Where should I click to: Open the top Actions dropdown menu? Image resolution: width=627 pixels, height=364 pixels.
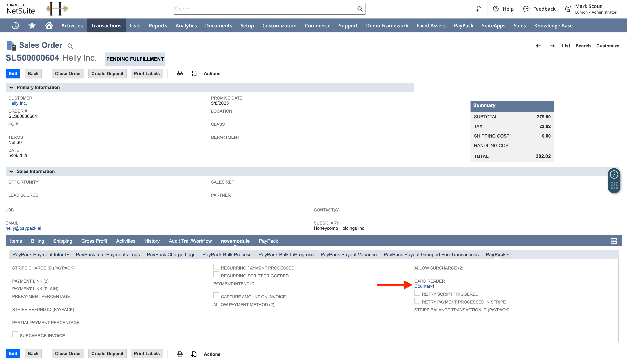[212, 74]
